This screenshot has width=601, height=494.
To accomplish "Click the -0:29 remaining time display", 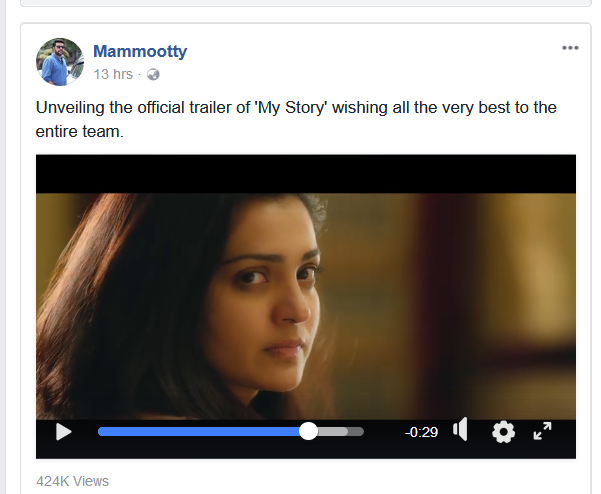I will [421, 432].
